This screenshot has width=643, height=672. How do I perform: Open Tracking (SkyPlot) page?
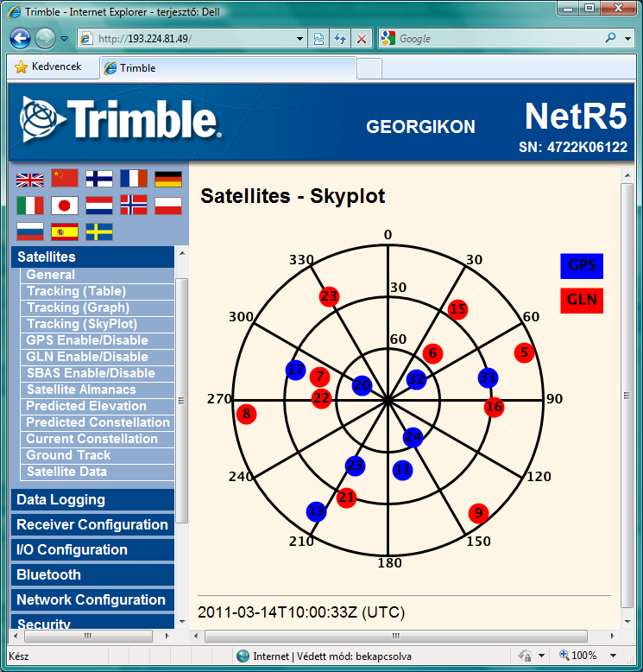(98, 324)
